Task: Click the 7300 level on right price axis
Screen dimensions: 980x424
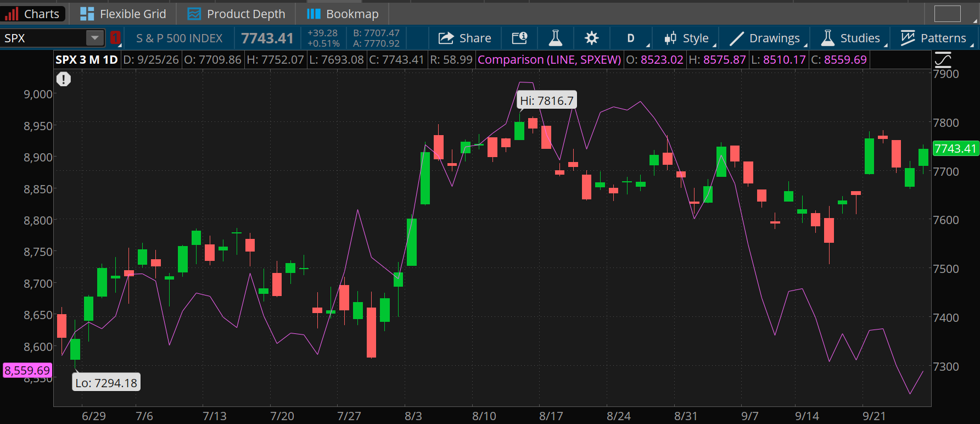Action: [946, 366]
